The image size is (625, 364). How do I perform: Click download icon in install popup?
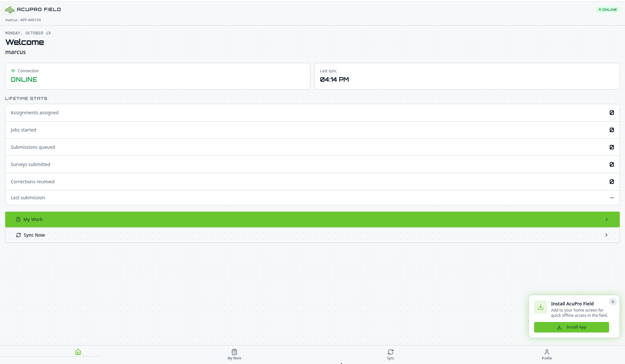(x=541, y=307)
